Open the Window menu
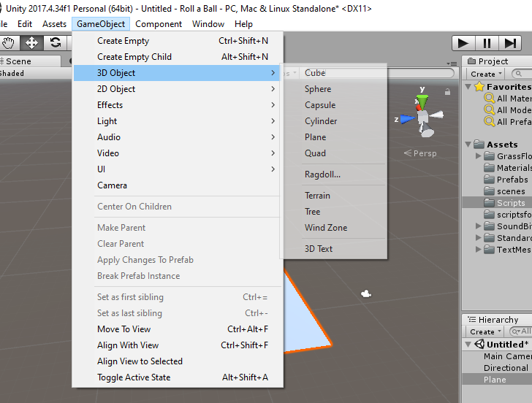The width and height of the screenshot is (532, 403). [x=208, y=24]
